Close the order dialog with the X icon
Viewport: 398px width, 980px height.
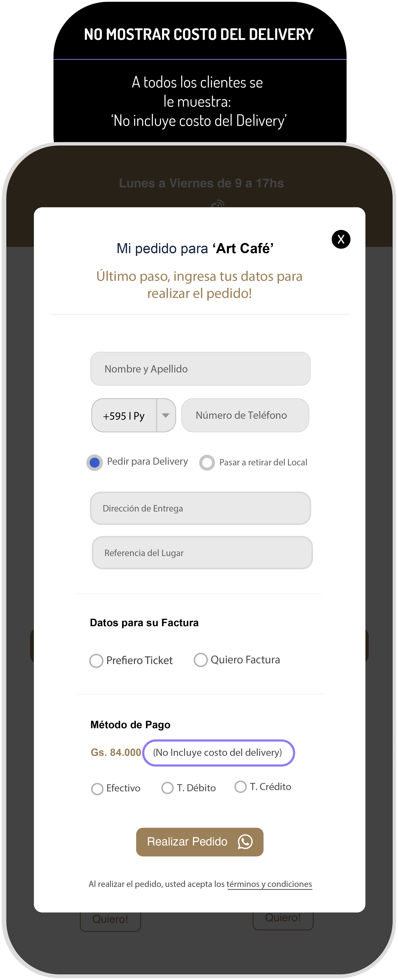341,239
